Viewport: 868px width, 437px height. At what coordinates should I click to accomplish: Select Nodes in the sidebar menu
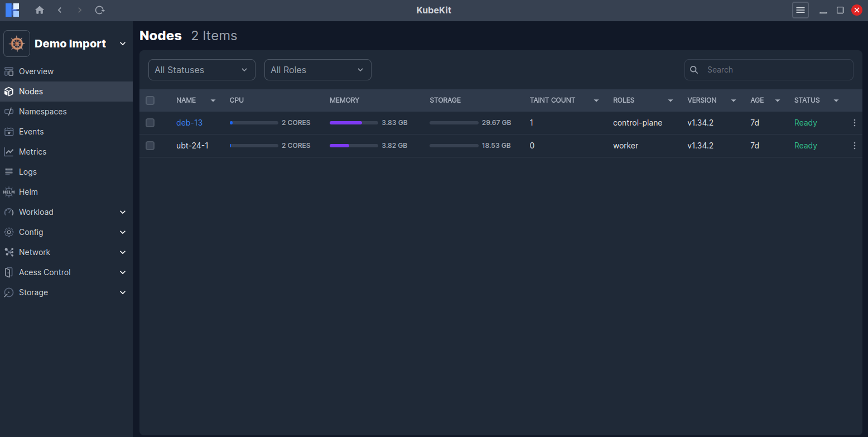tap(31, 91)
